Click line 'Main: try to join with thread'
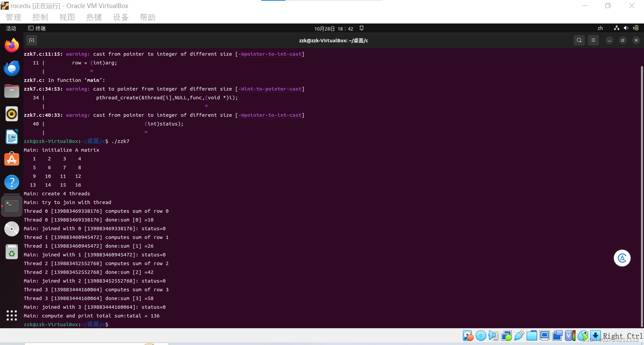 tap(67, 202)
